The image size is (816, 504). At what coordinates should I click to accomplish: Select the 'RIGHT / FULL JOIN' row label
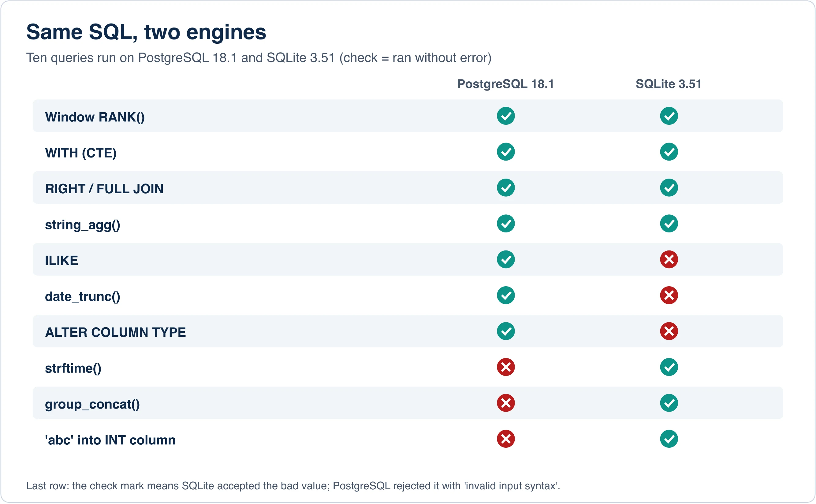coord(104,189)
